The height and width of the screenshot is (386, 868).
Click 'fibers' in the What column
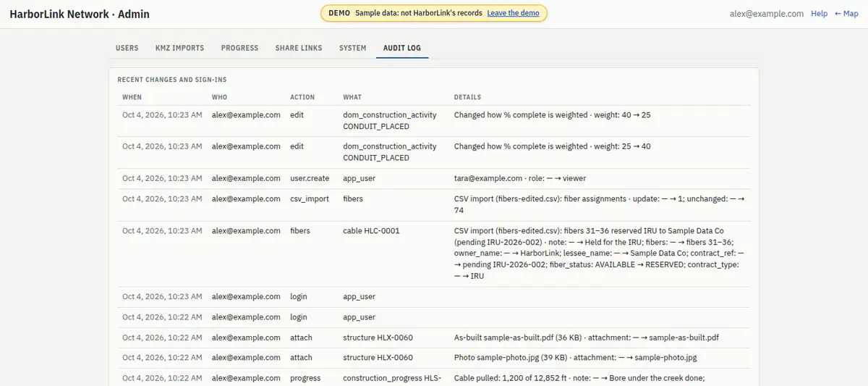(x=353, y=198)
